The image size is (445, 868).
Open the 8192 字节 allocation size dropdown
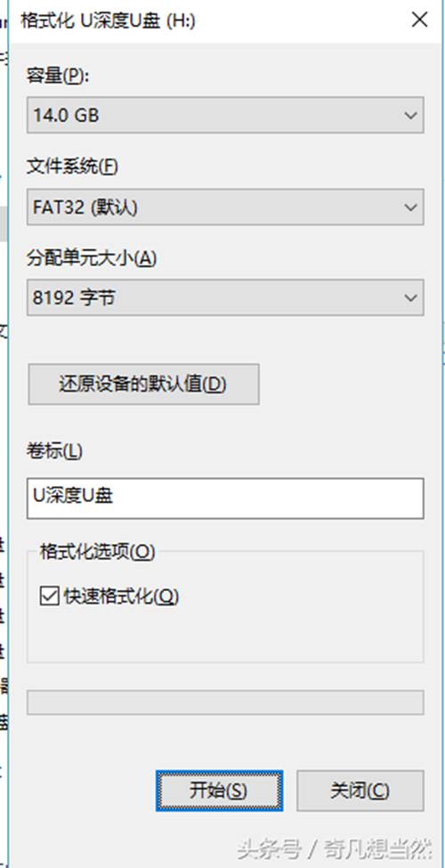(225, 298)
